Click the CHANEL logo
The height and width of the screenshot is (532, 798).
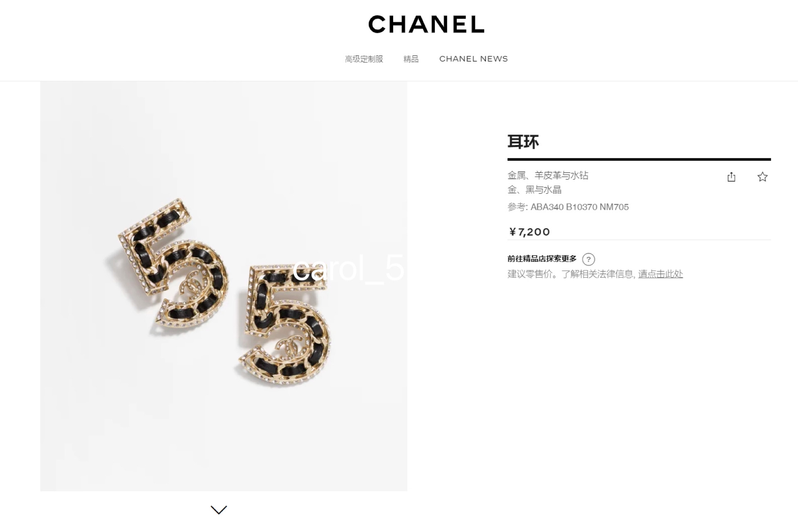pyautogui.click(x=426, y=24)
